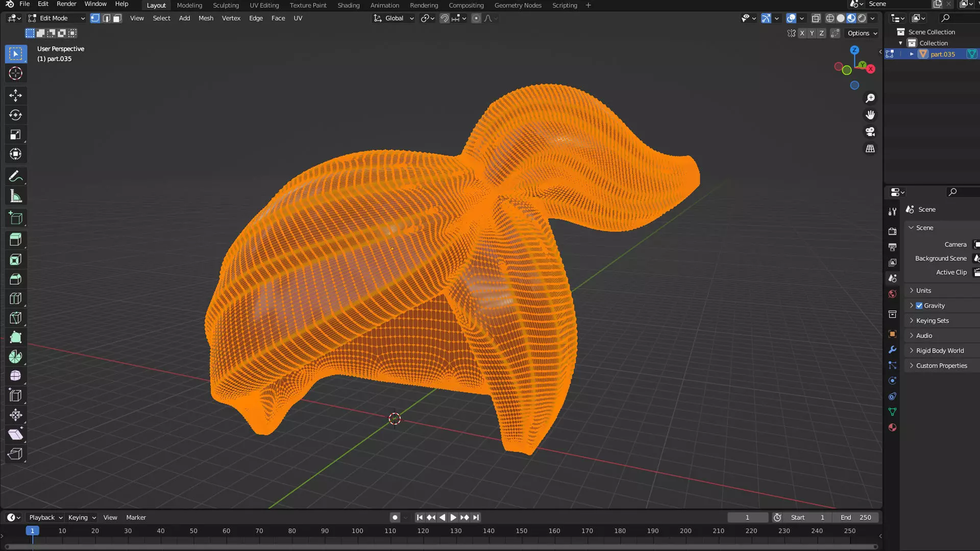Switch to face select mode

point(117,18)
